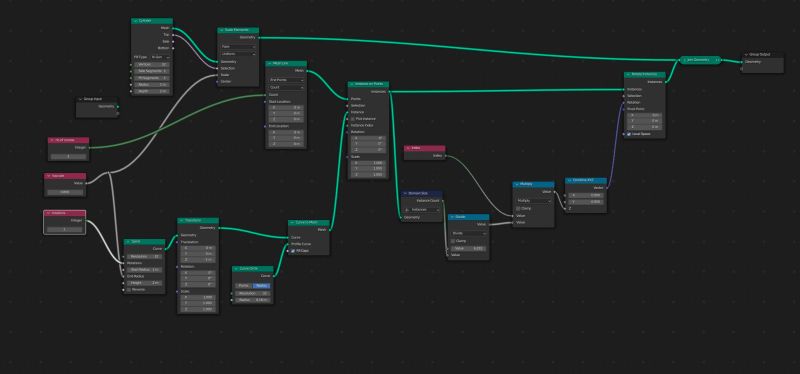
Task: Click the Start Radius field in Spiral node
Action: pyautogui.click(x=145, y=269)
